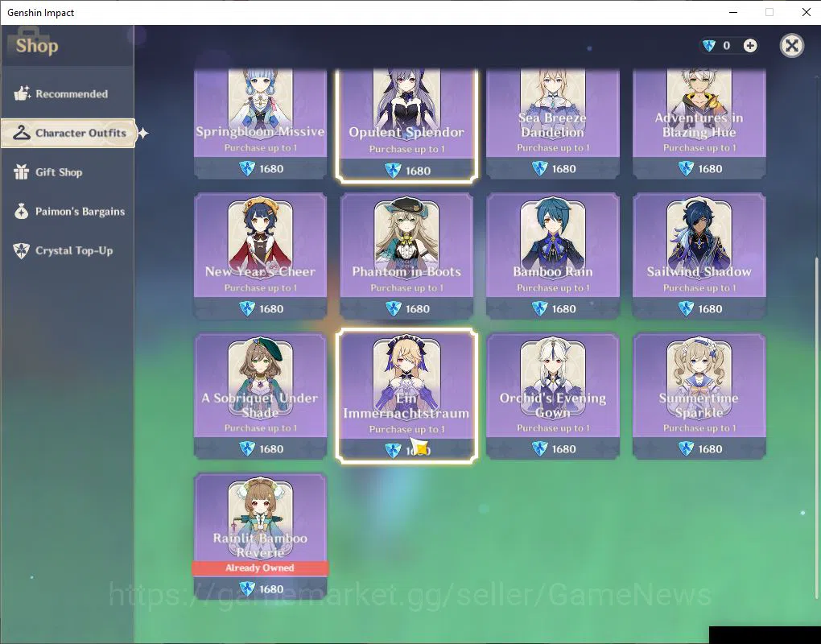Screen dimensions: 821x644
Task: Open the Phantom in Boots outfit
Action: [x=406, y=256]
